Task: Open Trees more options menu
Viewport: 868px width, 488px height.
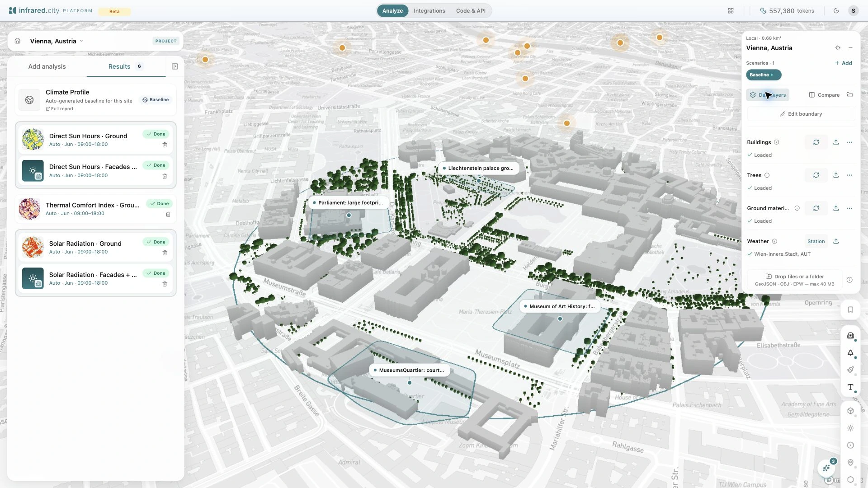Action: (x=849, y=175)
